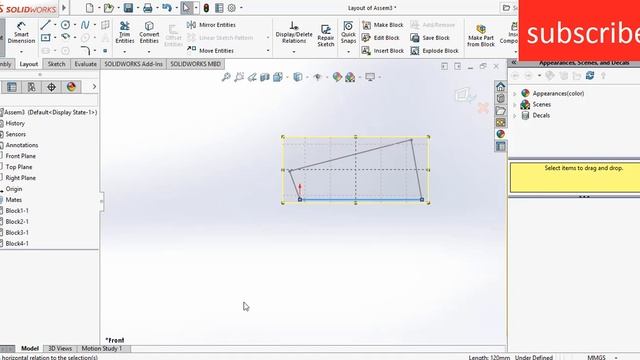Open the Smart Dimension dropdown arrow

[x=21, y=52]
